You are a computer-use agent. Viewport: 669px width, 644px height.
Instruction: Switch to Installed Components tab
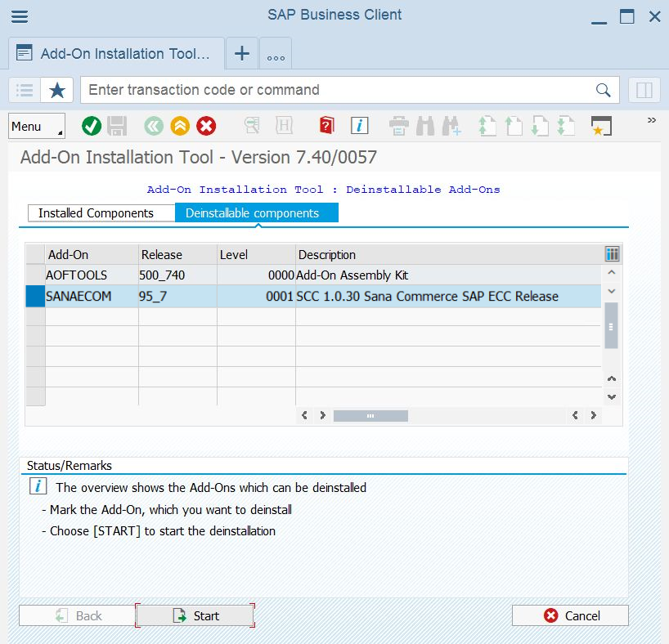tap(101, 212)
